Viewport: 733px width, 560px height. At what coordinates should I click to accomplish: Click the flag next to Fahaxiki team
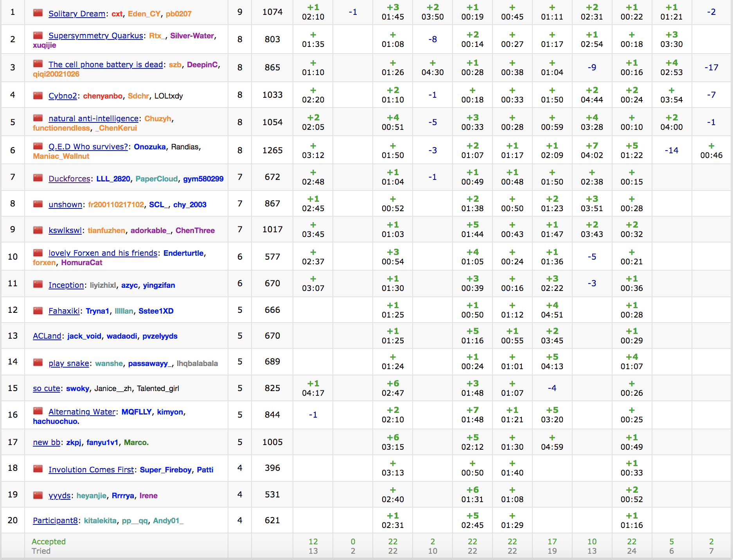(38, 311)
